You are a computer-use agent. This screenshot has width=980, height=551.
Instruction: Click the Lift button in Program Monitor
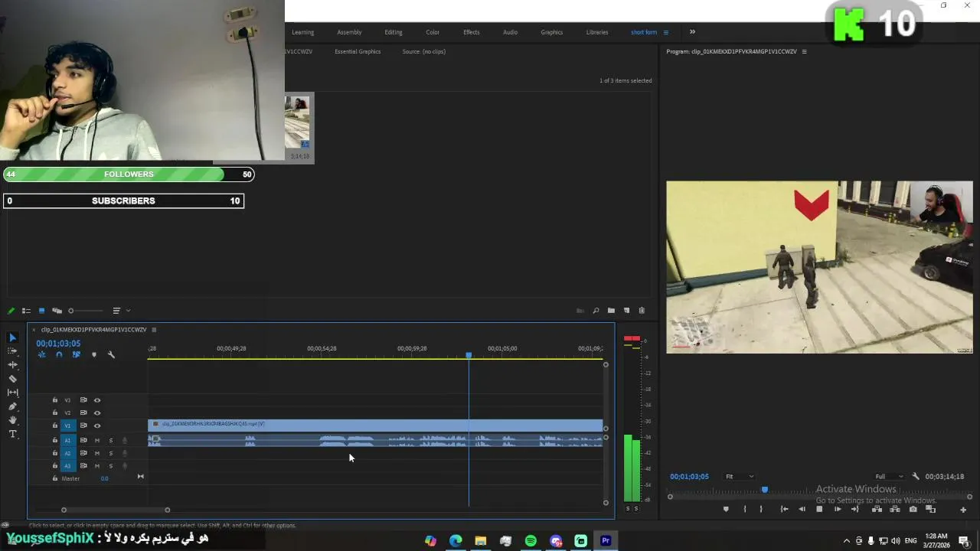coord(877,509)
